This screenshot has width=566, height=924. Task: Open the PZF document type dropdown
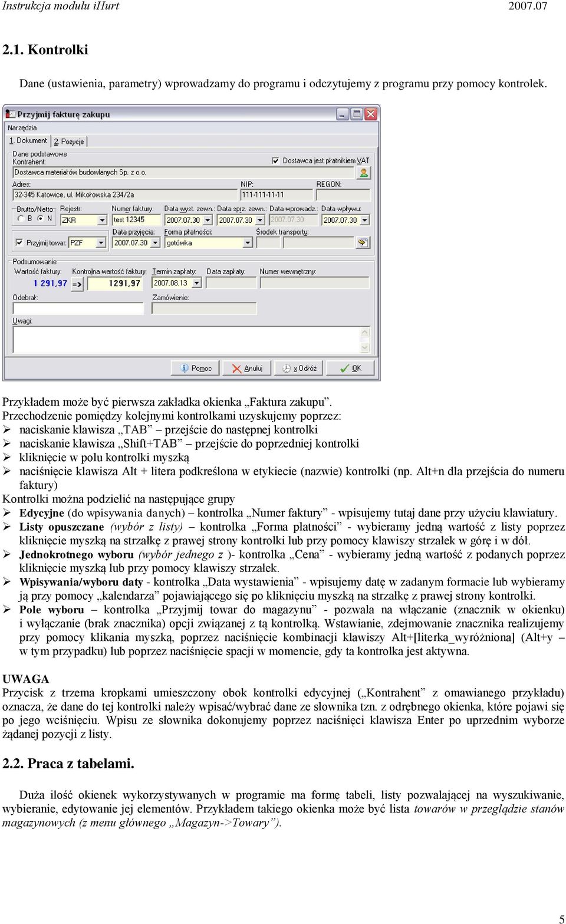click(101, 243)
